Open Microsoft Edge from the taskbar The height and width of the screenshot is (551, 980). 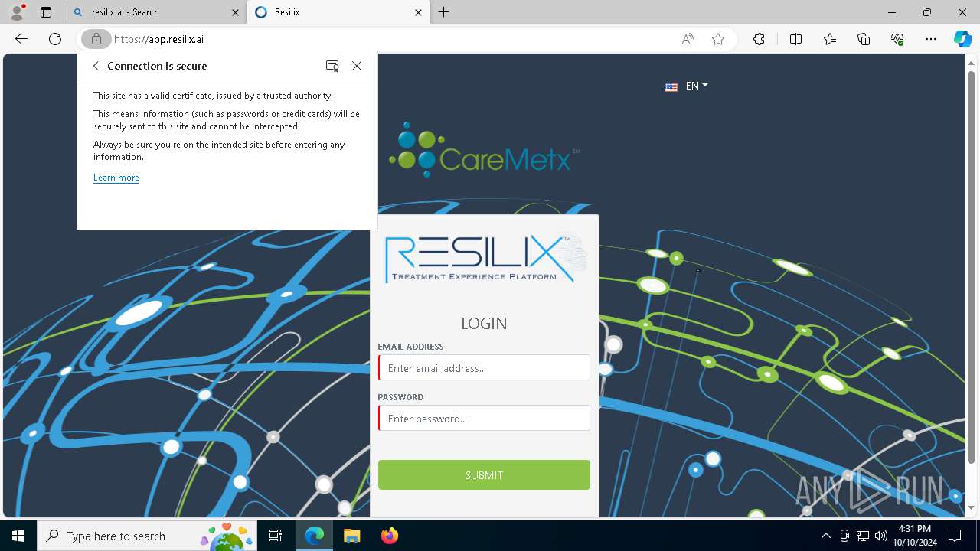[315, 536]
